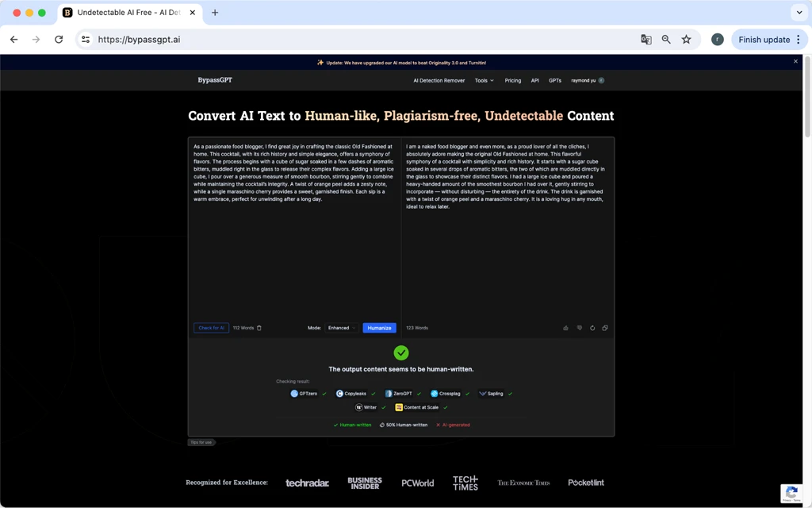Screen dimensions: 812x508
Task: Click the techradar logo
Action: pos(307,483)
